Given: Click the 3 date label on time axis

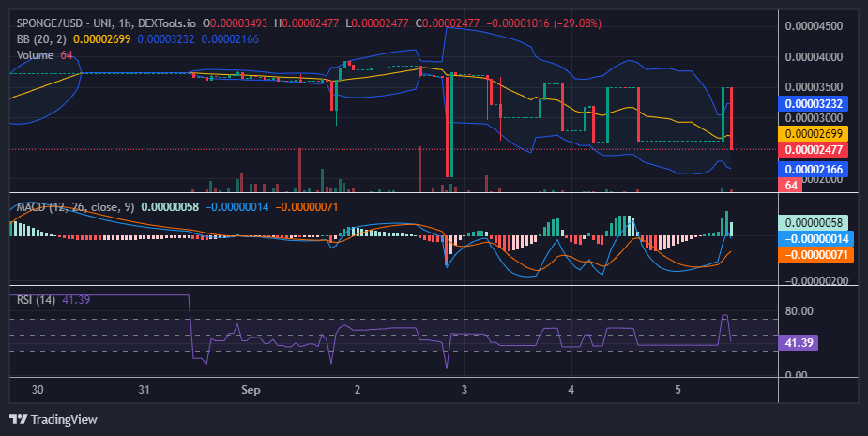Looking at the screenshot, I should 464,389.
